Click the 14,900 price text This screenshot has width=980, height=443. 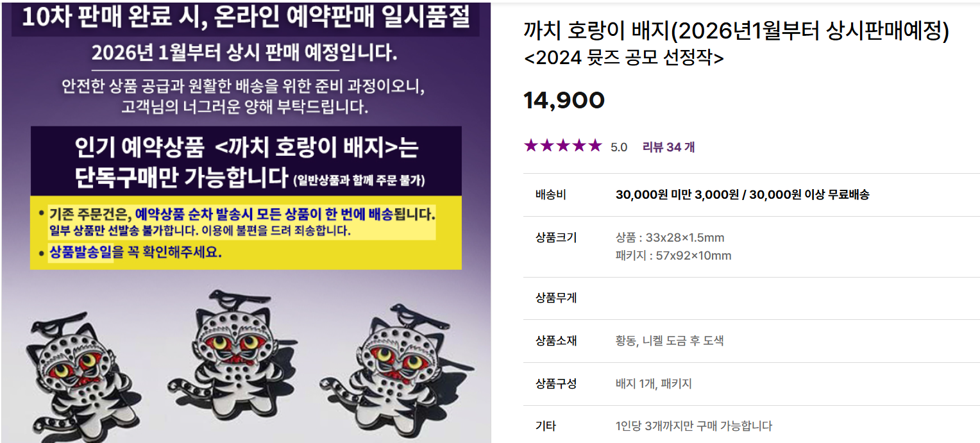(x=564, y=100)
